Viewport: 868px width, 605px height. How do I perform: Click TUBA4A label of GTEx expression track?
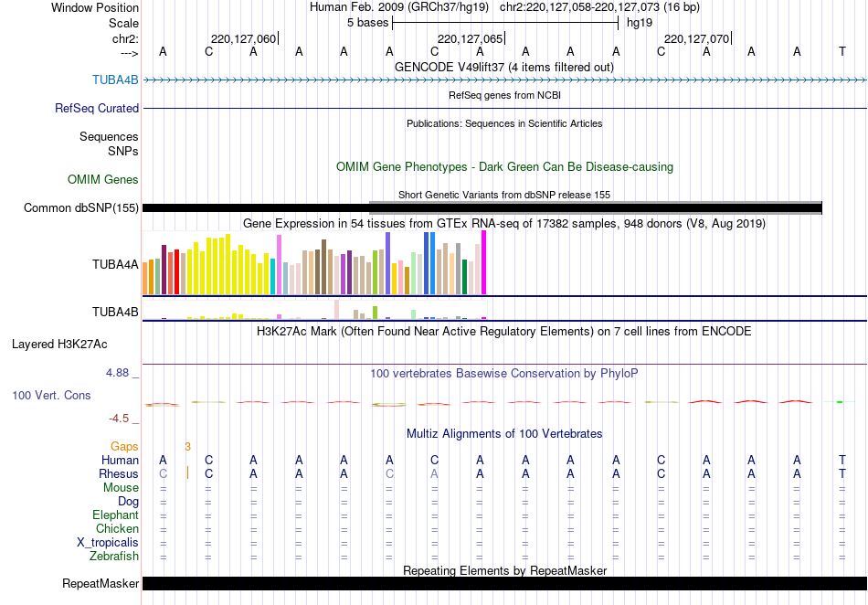[115, 265]
